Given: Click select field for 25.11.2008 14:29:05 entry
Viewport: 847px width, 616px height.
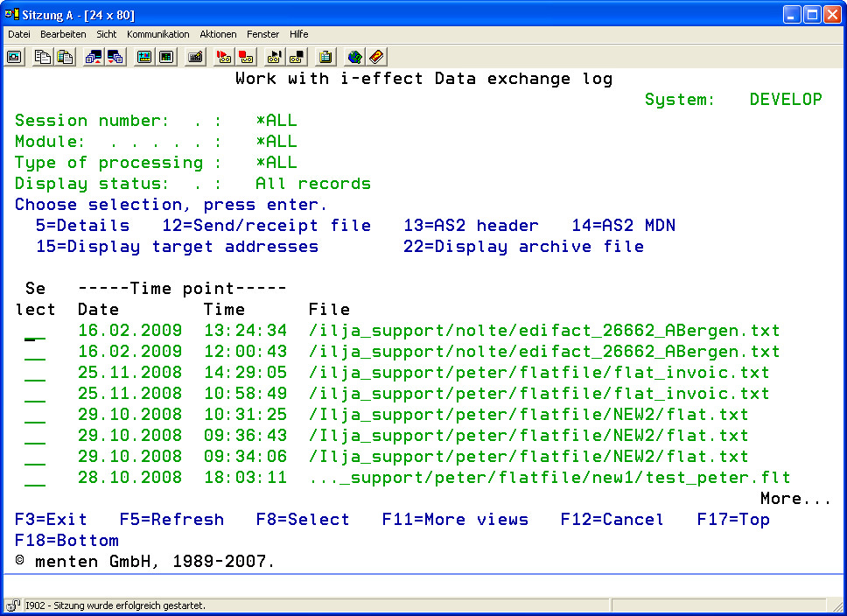Looking at the screenshot, I should [x=35, y=374].
